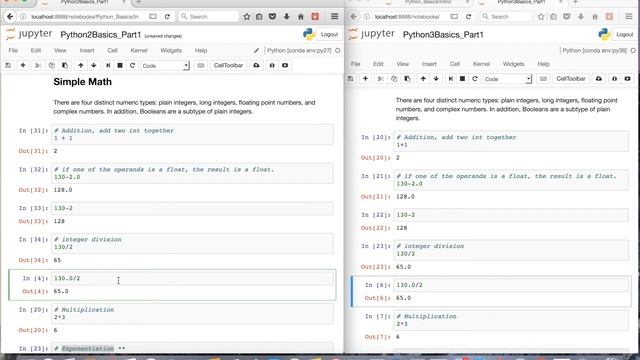The image size is (640, 360).
Task: Run the selected cell in the Python3 notebook
Action: [451, 79]
